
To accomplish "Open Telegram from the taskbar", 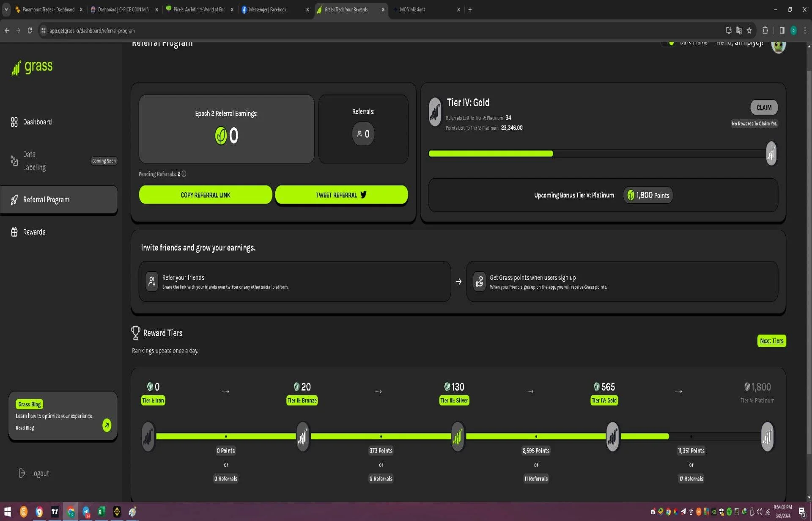I will (x=86, y=512).
